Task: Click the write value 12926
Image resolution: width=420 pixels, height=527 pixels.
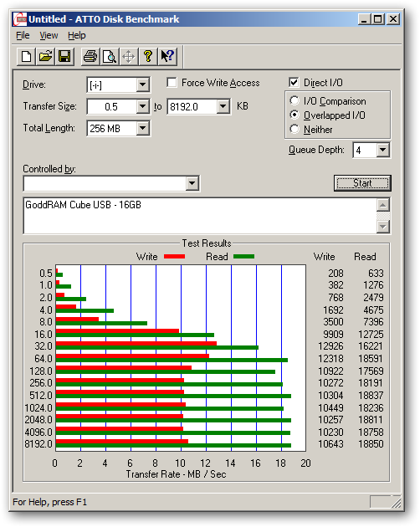Action: pos(330,346)
